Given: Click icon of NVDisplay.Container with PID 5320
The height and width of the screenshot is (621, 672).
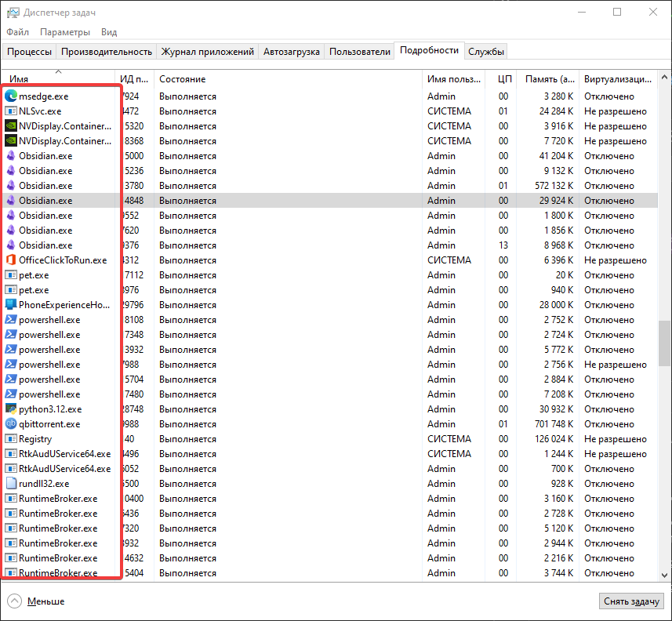Looking at the screenshot, I should tap(11, 126).
